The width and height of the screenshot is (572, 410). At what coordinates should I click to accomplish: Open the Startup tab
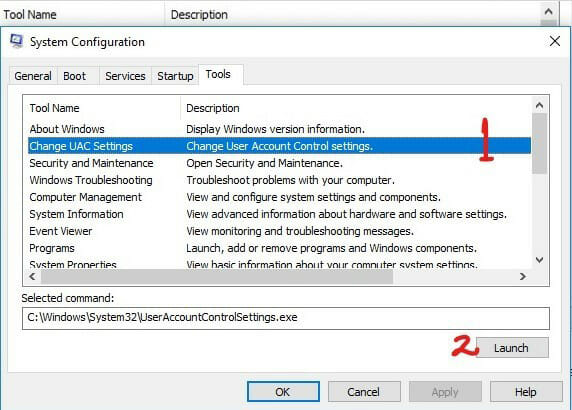point(175,76)
